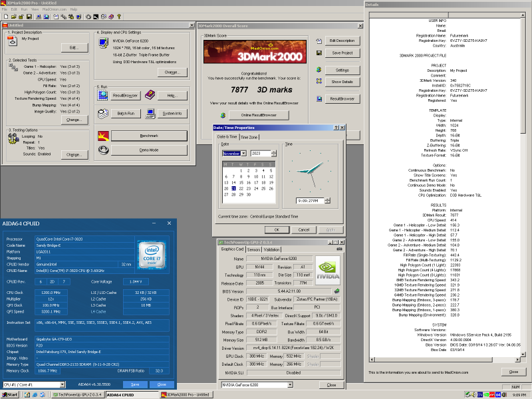Image resolution: width=532 pixels, height=399 pixels.
Task: Click the Help button in section 5 Run
Action: pyautogui.click(x=172, y=96)
